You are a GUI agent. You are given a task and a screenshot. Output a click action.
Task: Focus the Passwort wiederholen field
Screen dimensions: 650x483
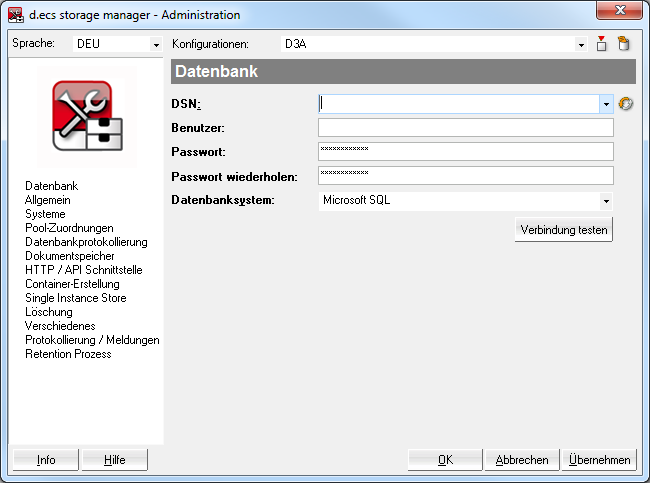(x=465, y=175)
